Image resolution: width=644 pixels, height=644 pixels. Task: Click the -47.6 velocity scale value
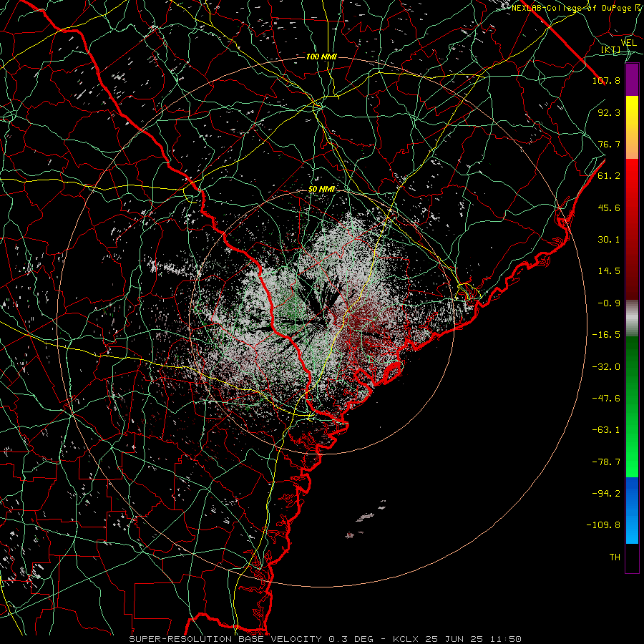tap(606, 399)
